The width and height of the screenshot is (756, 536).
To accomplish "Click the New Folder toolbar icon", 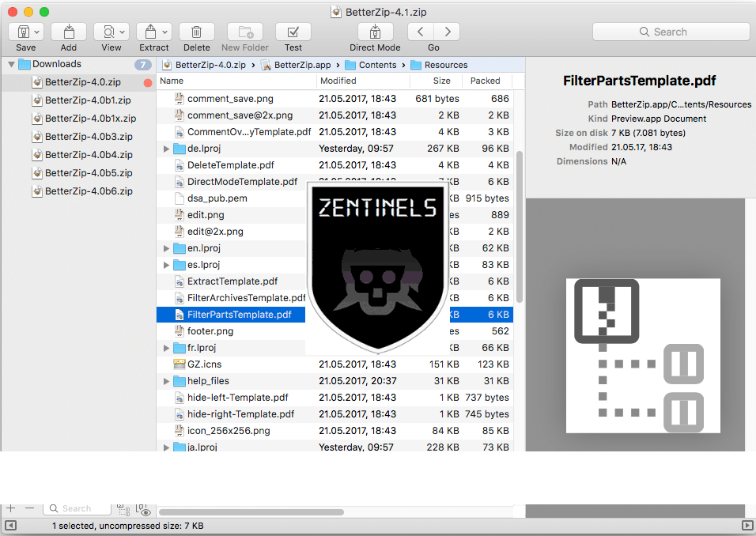I will [x=245, y=32].
